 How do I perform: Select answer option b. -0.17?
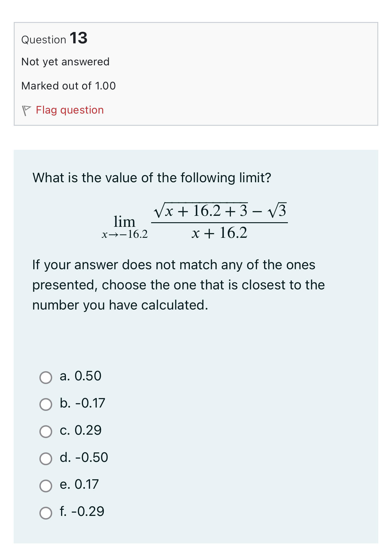pyautogui.click(x=46, y=404)
